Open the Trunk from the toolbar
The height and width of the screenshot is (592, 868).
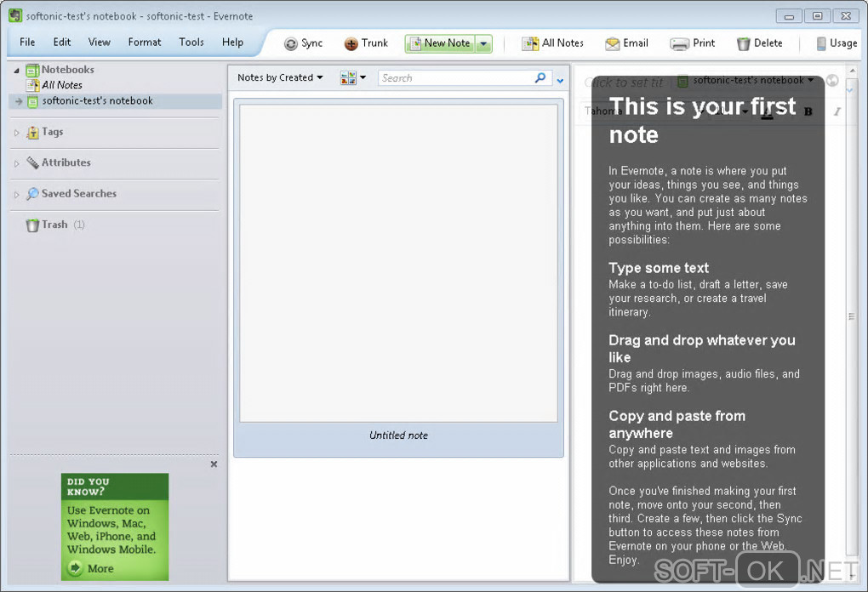coord(366,43)
